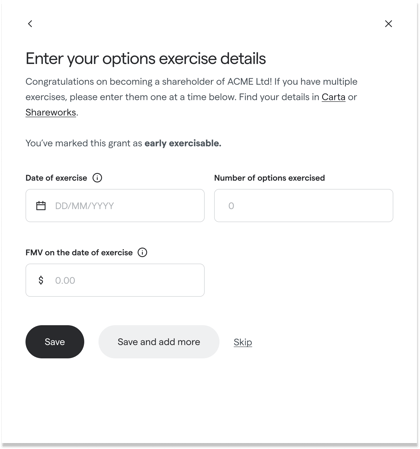Image resolution: width=420 pixels, height=449 pixels.
Task: Go back using the left chevron arrow
Action: (x=30, y=24)
